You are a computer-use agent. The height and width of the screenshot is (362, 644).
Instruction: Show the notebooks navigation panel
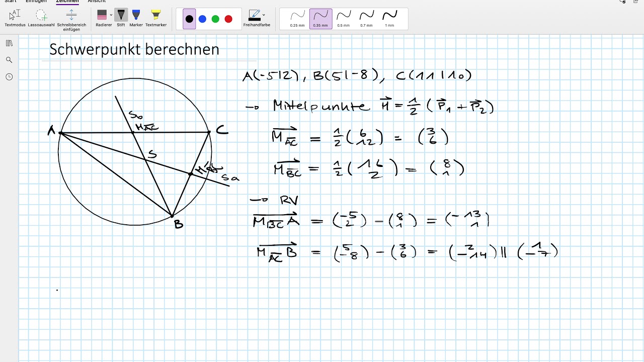click(9, 43)
